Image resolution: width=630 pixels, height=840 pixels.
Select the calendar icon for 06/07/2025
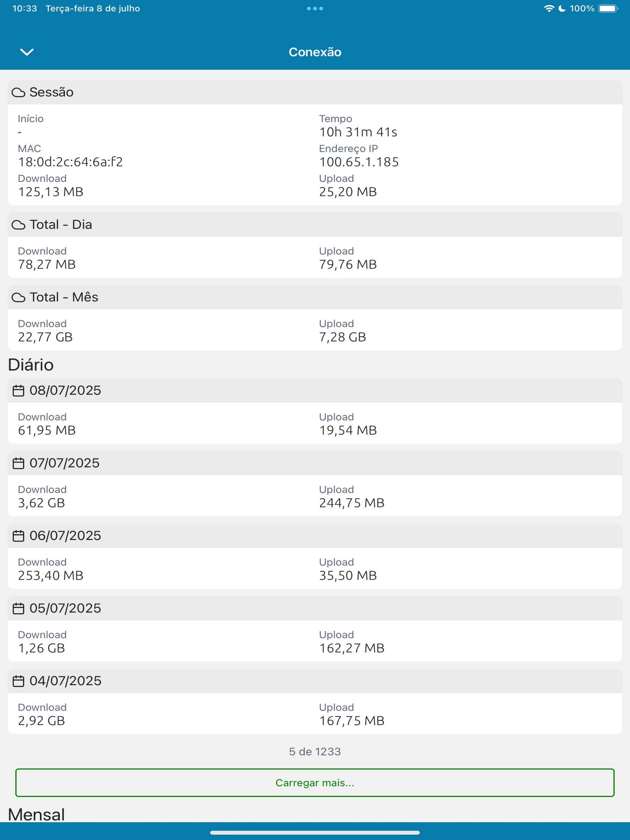pos(18,536)
